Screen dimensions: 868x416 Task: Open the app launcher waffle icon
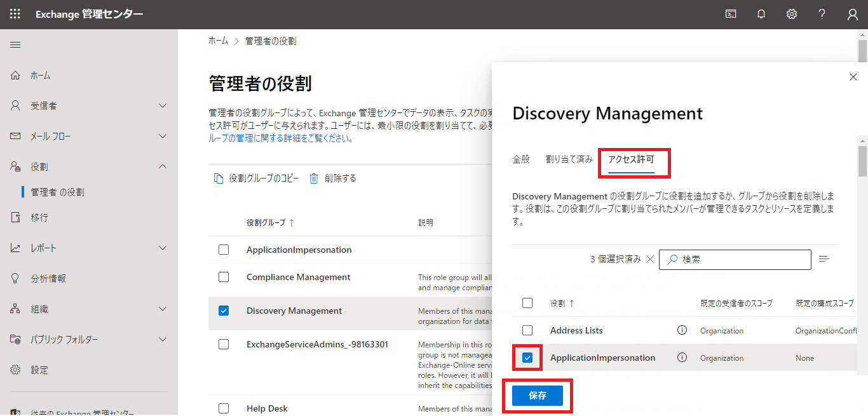point(15,14)
